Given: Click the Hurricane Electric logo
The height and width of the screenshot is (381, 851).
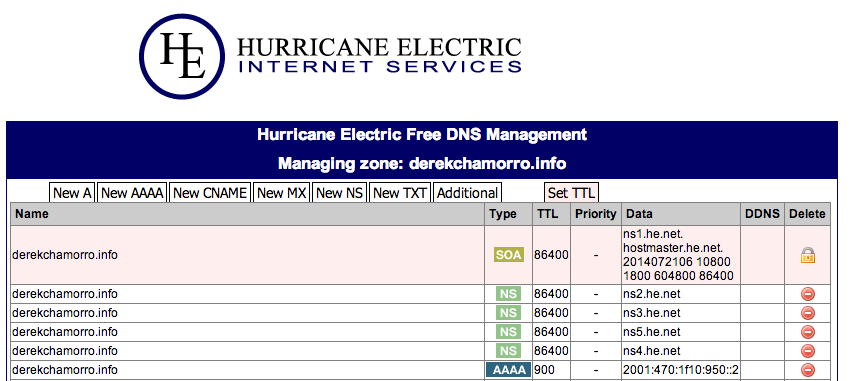Looking at the screenshot, I should [x=330, y=56].
